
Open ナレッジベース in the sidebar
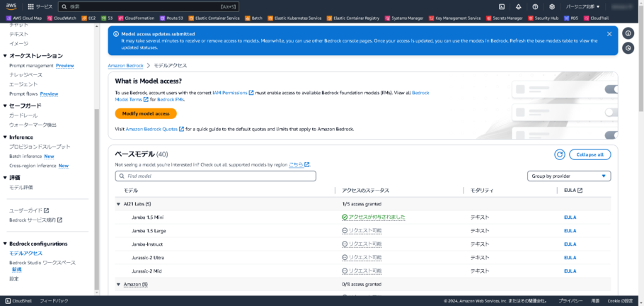[25, 75]
